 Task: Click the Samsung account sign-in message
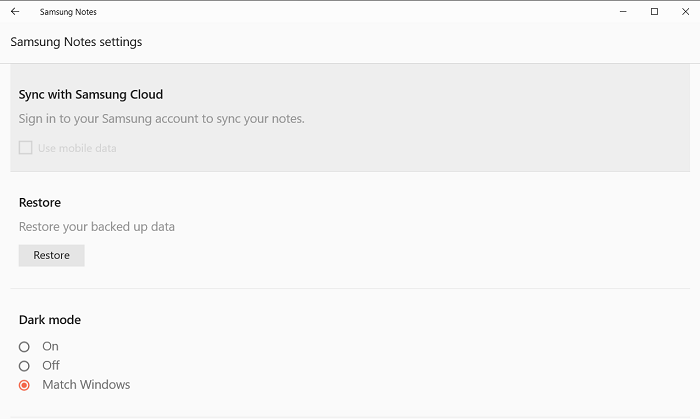[161, 119]
